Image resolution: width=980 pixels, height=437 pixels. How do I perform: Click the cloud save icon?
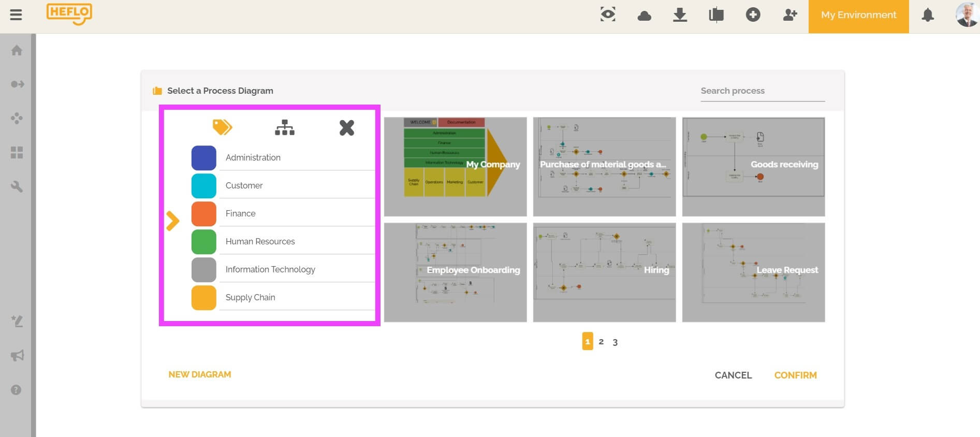(644, 16)
